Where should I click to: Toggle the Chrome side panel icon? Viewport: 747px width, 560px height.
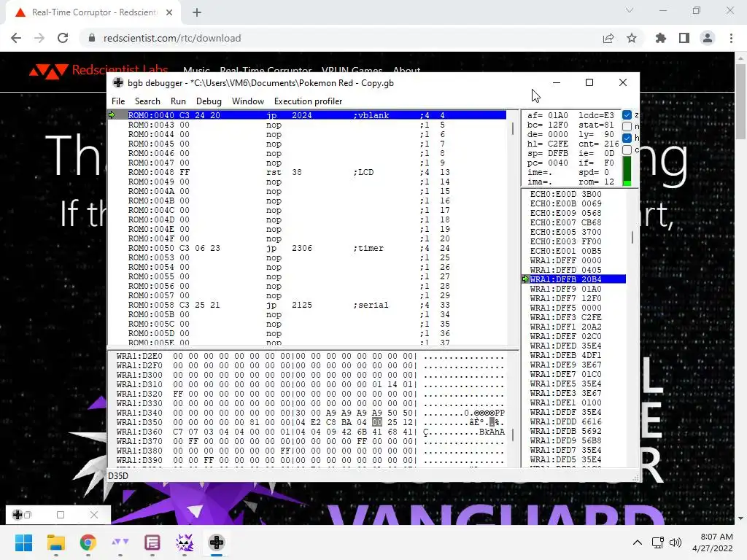(684, 38)
